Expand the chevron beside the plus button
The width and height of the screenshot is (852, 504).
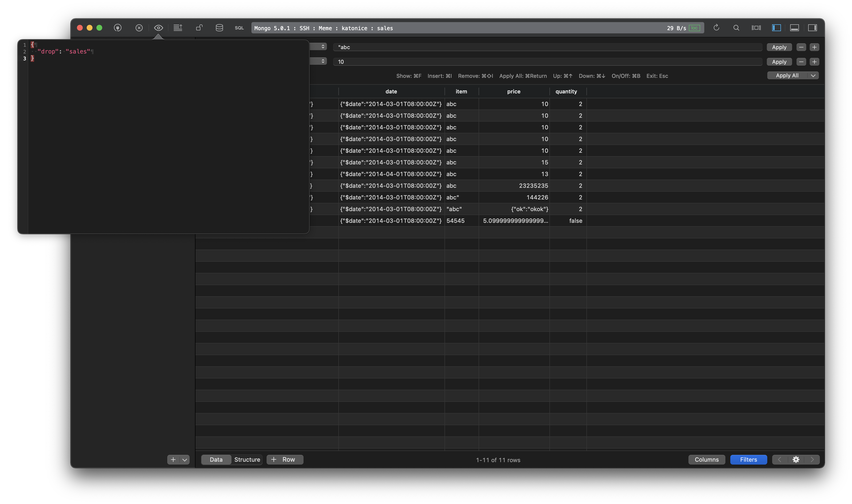pyautogui.click(x=185, y=459)
